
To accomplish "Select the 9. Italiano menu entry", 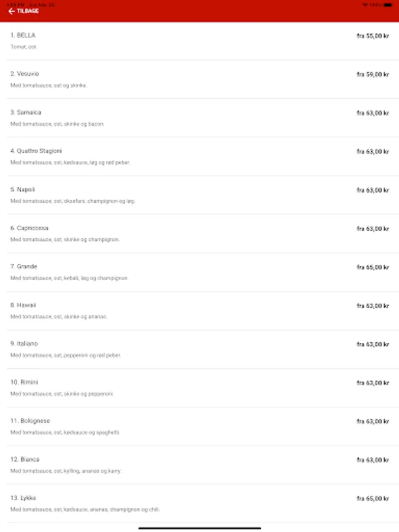I will tap(200, 349).
